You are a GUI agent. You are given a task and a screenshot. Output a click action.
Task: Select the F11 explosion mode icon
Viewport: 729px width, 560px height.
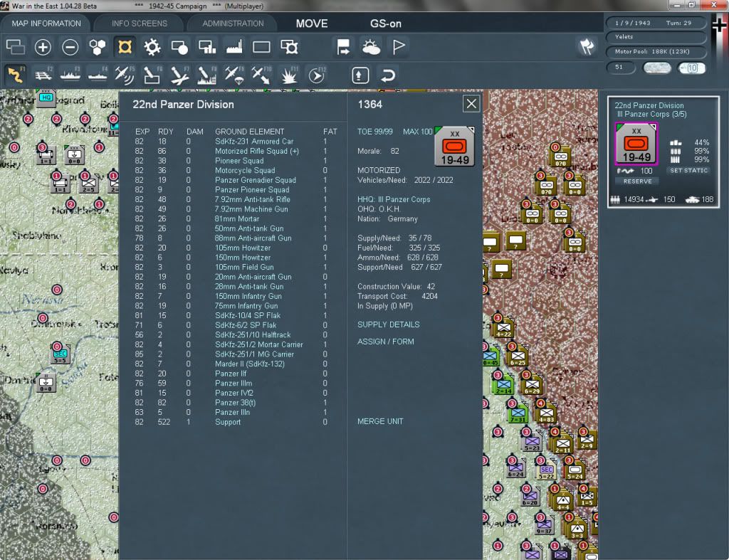(289, 75)
